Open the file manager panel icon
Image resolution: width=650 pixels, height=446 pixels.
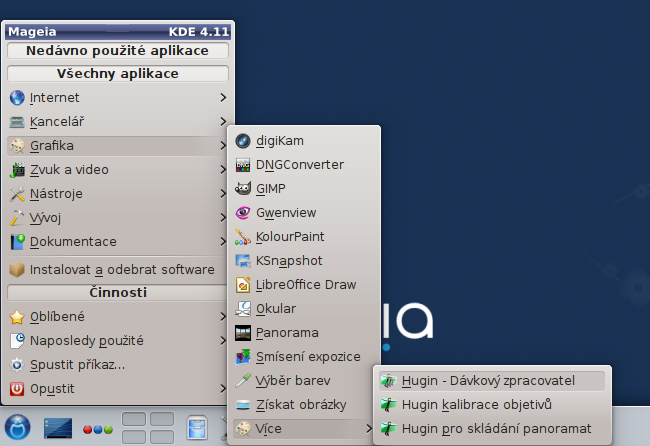pos(197,427)
